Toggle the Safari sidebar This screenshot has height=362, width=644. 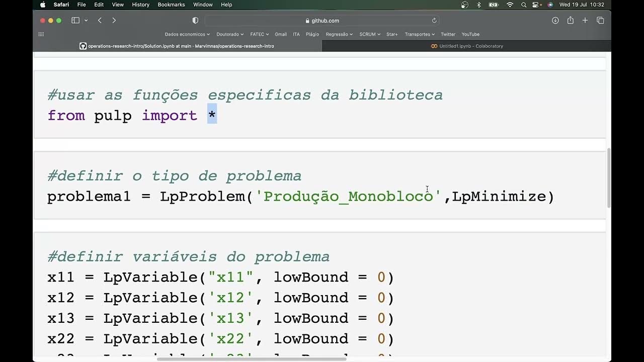coord(75,21)
